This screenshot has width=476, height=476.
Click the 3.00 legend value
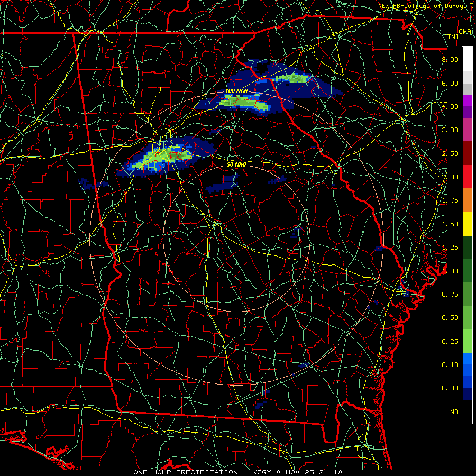click(x=450, y=130)
